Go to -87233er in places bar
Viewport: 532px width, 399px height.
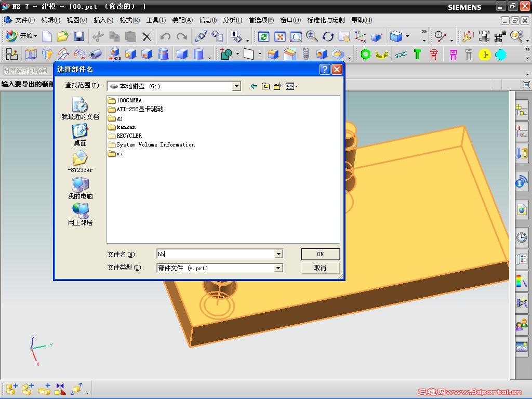click(x=80, y=162)
